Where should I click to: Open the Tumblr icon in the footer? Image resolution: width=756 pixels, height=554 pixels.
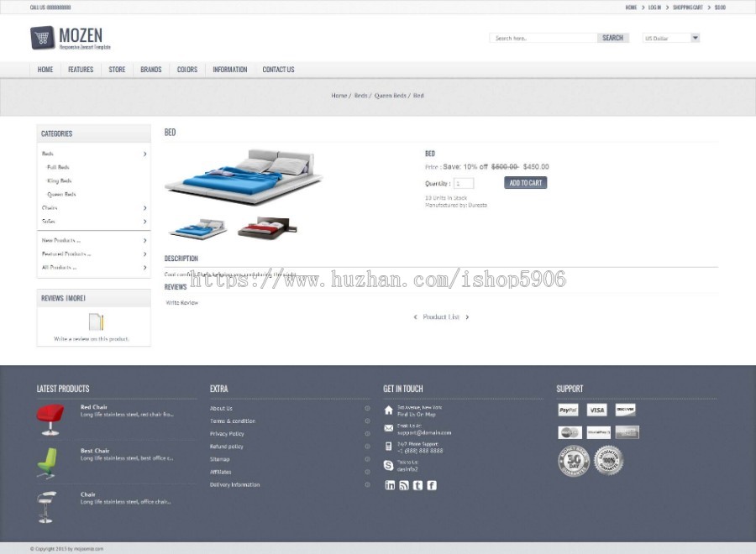point(417,484)
